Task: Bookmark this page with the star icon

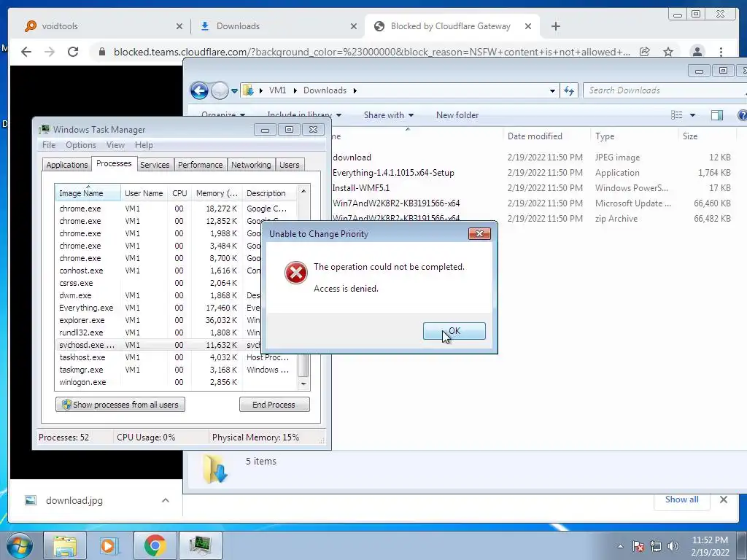Action: click(x=668, y=52)
